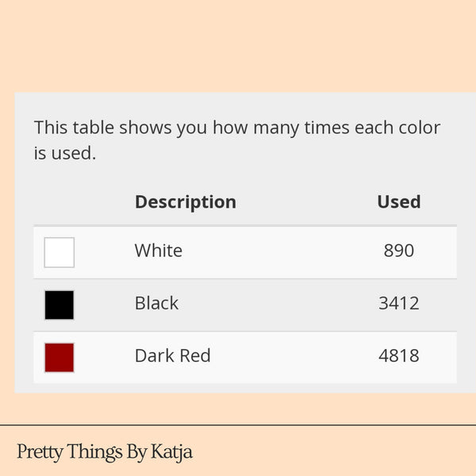Image resolution: width=476 pixels, height=476 pixels.
Task: Click the peach banner area above the table
Action: (x=238, y=46)
